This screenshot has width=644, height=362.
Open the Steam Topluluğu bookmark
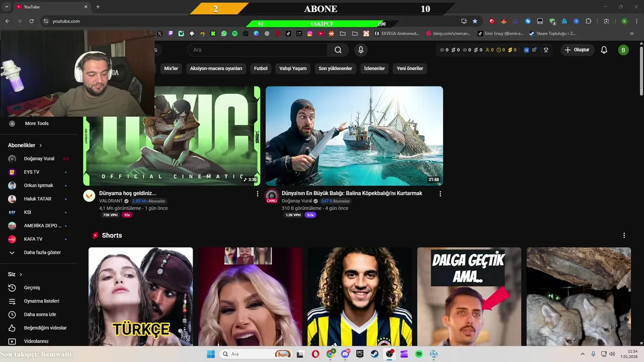point(552,34)
